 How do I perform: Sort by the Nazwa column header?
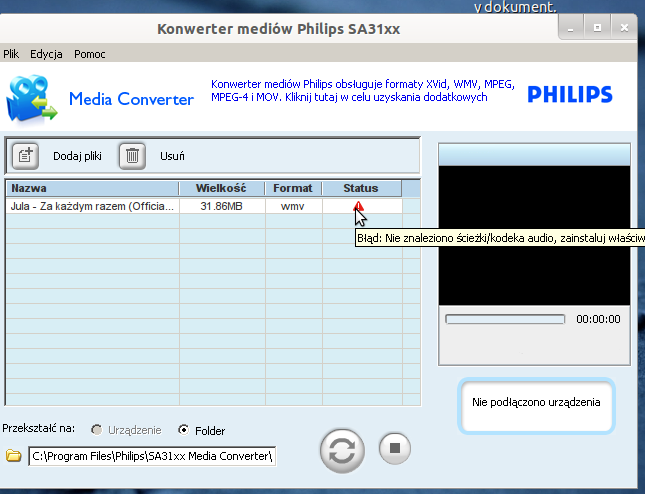pyautogui.click(x=93, y=188)
